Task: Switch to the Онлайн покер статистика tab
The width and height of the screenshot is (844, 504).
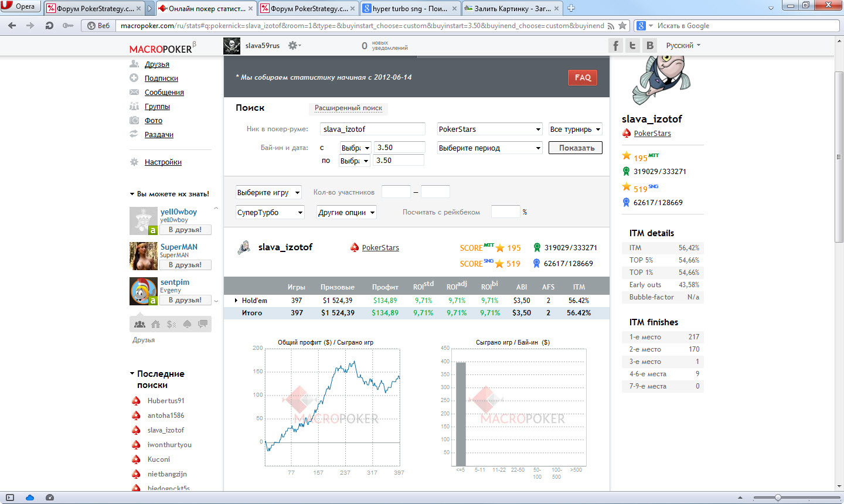Action: click(206, 8)
